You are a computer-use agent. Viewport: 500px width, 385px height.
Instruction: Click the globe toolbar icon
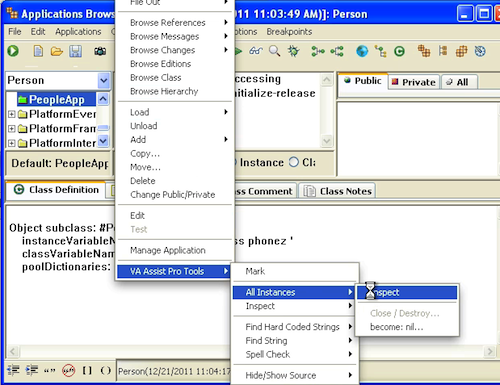click(362, 51)
